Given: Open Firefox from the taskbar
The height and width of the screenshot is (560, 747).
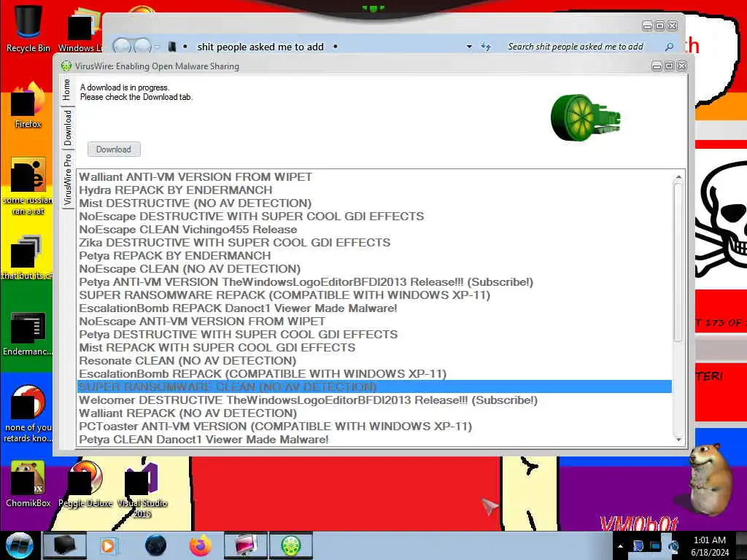Looking at the screenshot, I should [x=201, y=545].
